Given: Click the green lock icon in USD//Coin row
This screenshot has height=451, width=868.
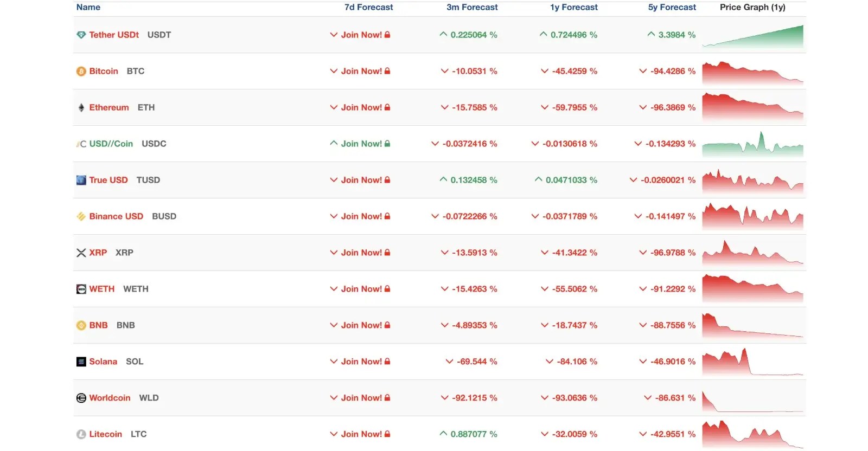Looking at the screenshot, I should click(387, 144).
